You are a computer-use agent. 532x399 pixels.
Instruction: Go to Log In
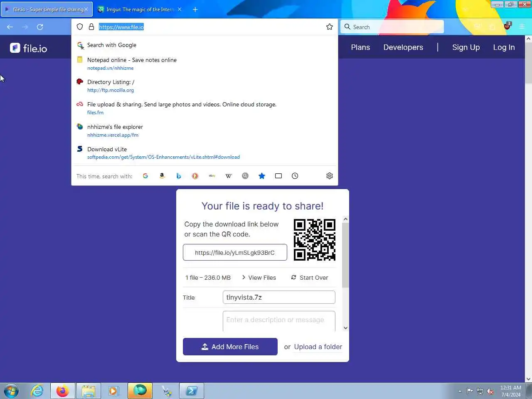pyautogui.click(x=504, y=47)
